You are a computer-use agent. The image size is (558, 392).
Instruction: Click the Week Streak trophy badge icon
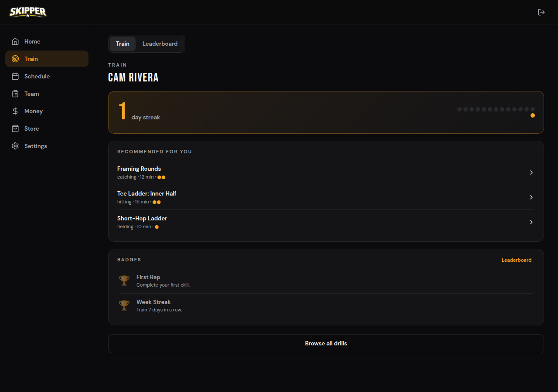[x=124, y=306]
